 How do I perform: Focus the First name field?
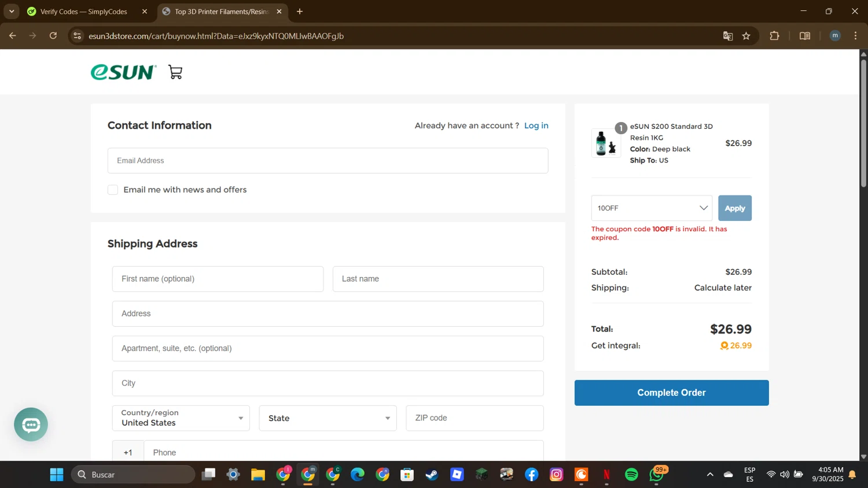coord(218,279)
